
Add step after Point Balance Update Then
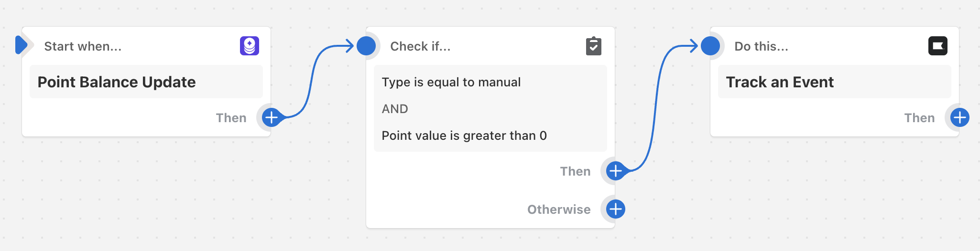coord(271,117)
